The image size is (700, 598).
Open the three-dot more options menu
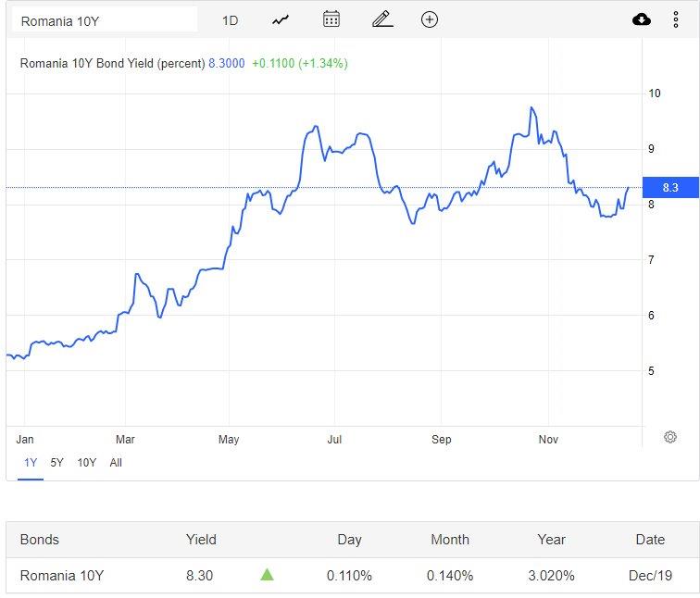[676, 20]
